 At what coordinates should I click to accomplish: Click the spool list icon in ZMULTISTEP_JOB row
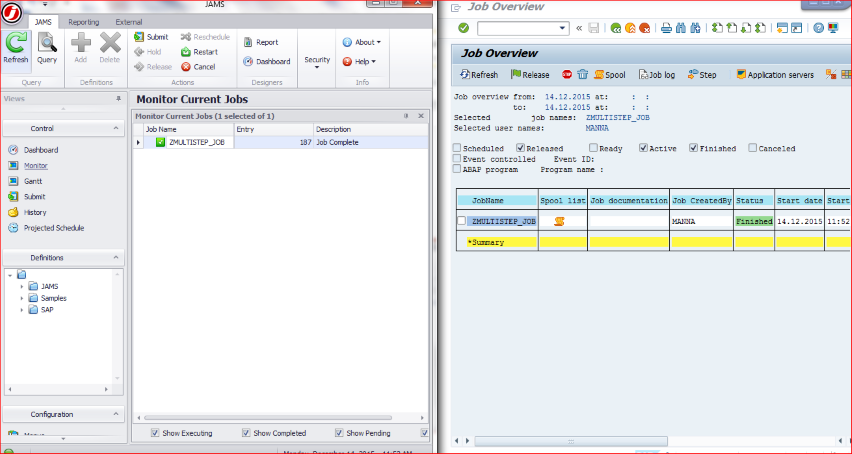tap(559, 221)
